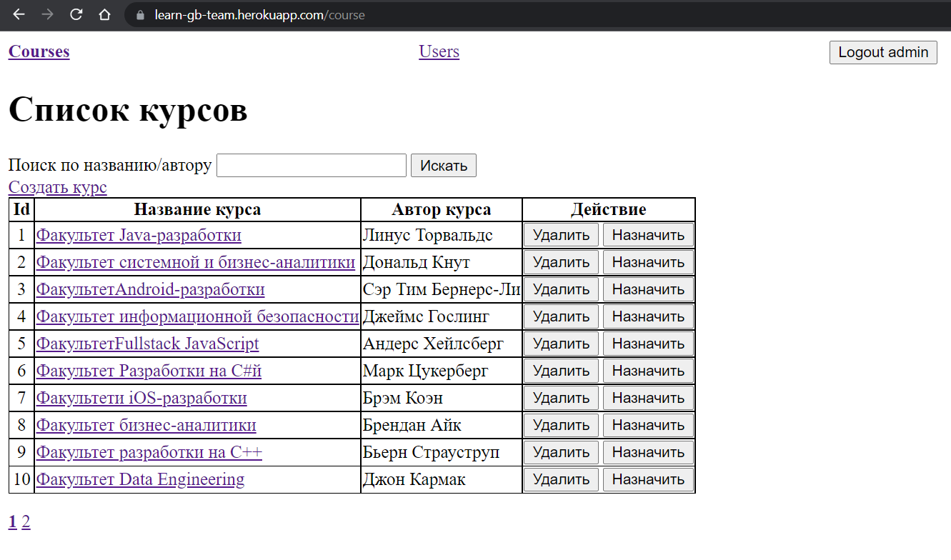The width and height of the screenshot is (951, 560).
Task: Go to pagination page 2
Action: click(26, 522)
